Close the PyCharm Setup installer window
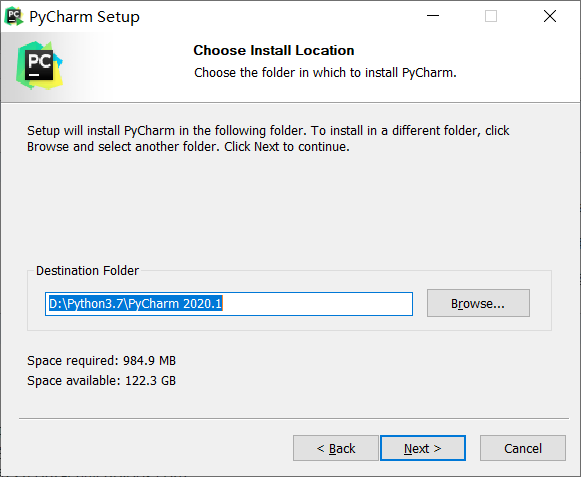 point(550,16)
